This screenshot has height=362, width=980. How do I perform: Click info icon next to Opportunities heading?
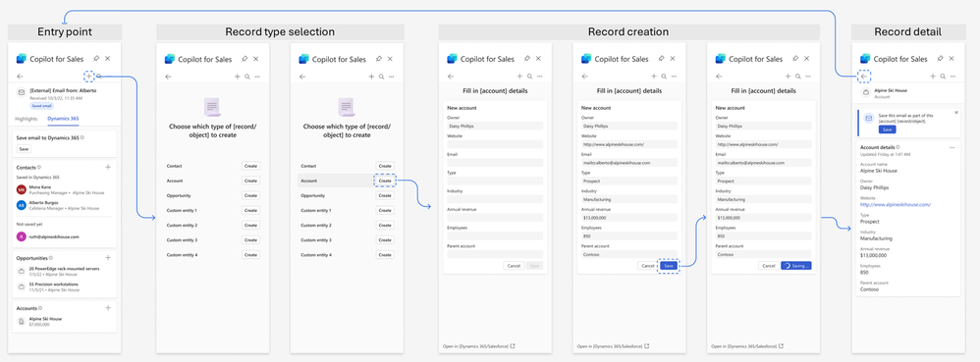(51, 257)
